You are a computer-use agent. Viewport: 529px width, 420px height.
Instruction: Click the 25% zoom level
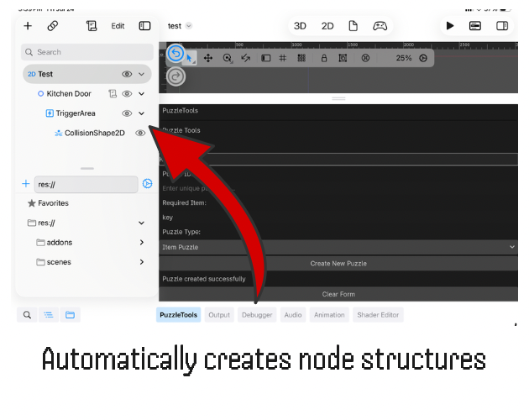(404, 58)
